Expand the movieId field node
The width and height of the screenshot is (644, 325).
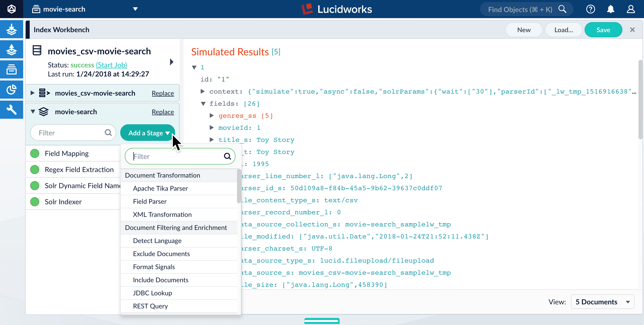212,128
